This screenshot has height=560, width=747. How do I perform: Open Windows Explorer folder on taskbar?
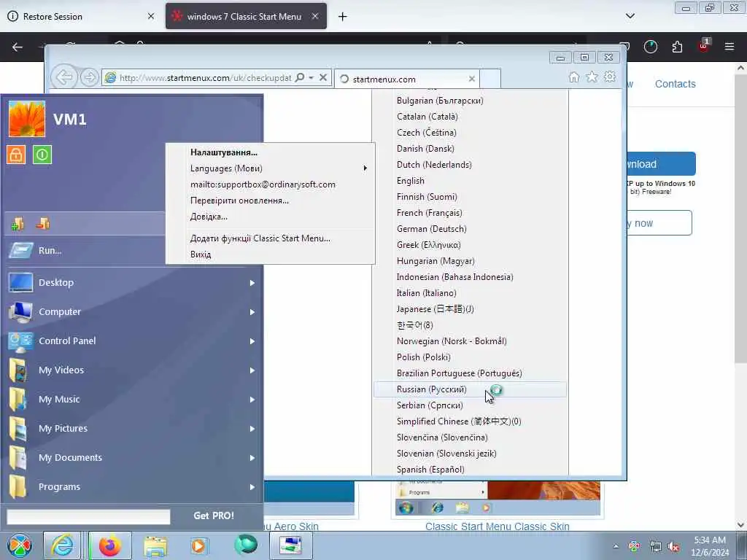pos(155,545)
